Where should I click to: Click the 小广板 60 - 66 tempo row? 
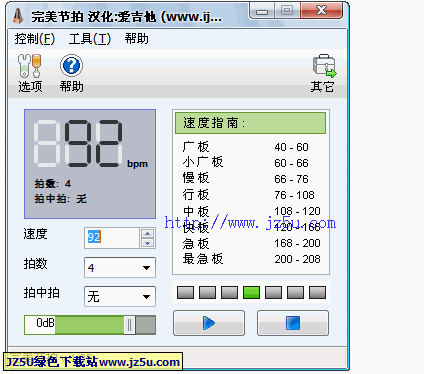coord(246,163)
